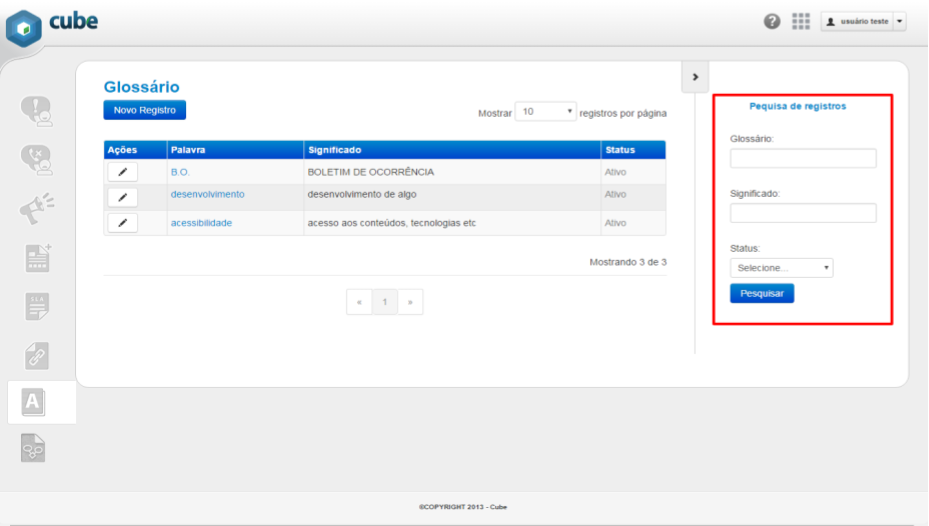This screenshot has height=526, width=929.
Task: Click the Ações column header
Action: click(x=135, y=150)
